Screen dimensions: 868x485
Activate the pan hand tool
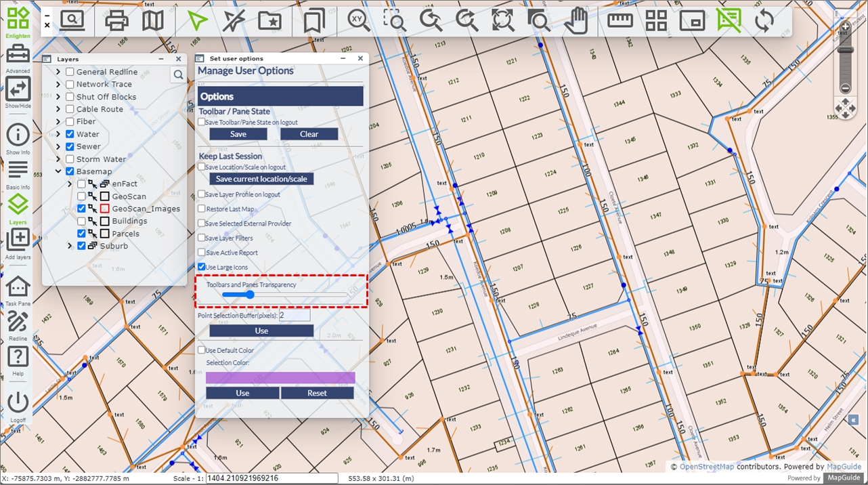click(576, 21)
